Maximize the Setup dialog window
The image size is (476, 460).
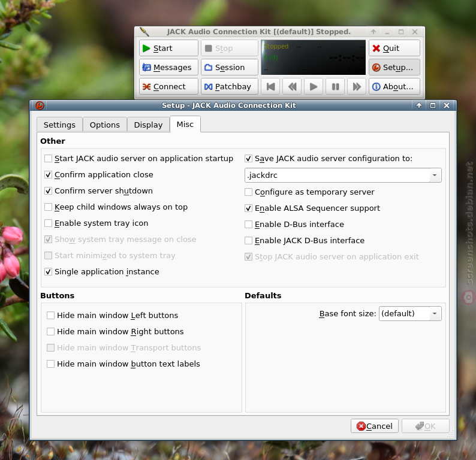(x=433, y=105)
